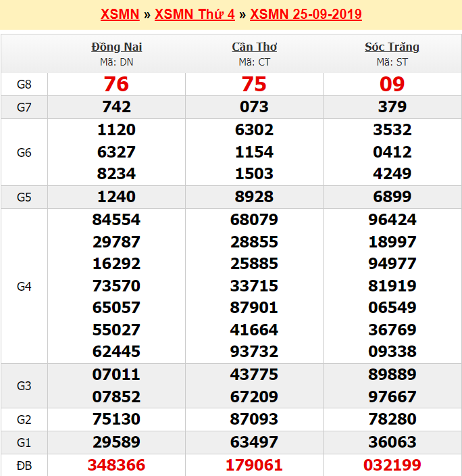
Task: Click G5 number 8928
Action: [x=254, y=197]
